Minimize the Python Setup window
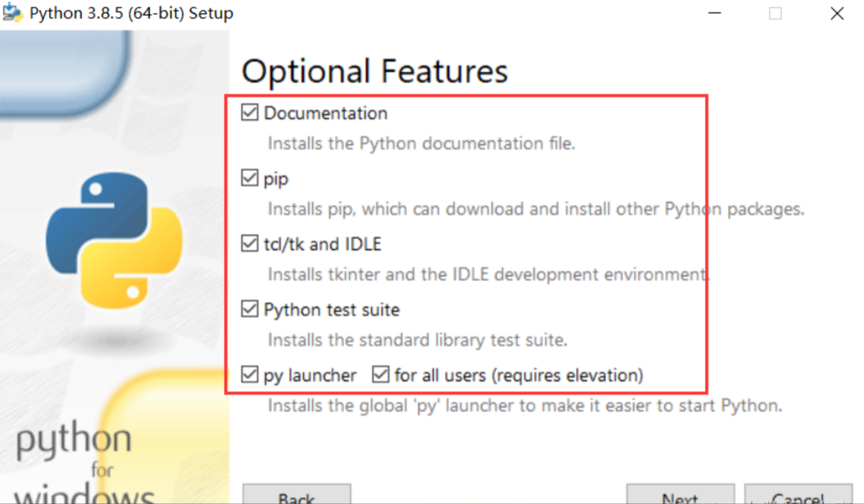Viewport: 864px width, 504px height. tap(715, 13)
